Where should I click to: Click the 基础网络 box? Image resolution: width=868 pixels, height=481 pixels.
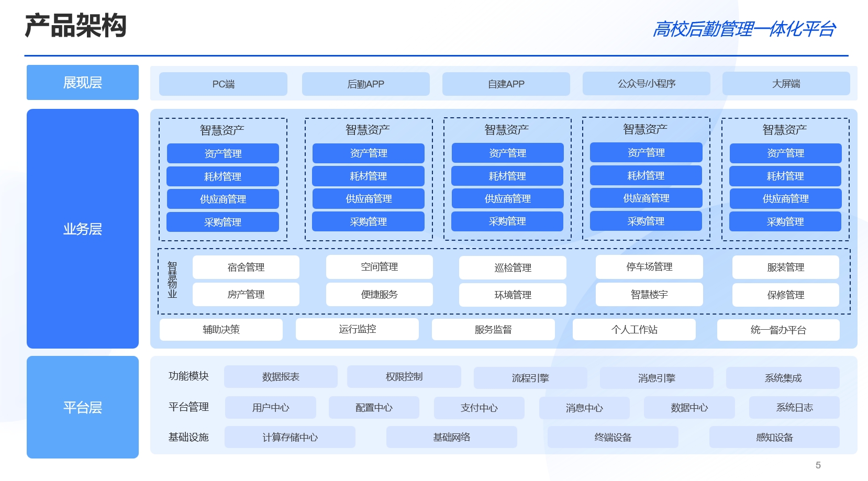pos(452,437)
